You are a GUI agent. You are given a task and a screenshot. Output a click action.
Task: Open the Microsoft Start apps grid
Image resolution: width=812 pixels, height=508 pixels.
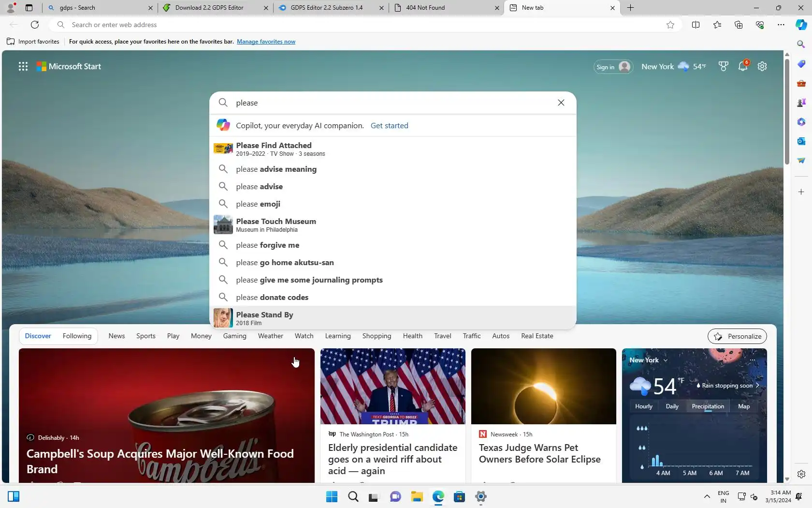[x=23, y=66]
